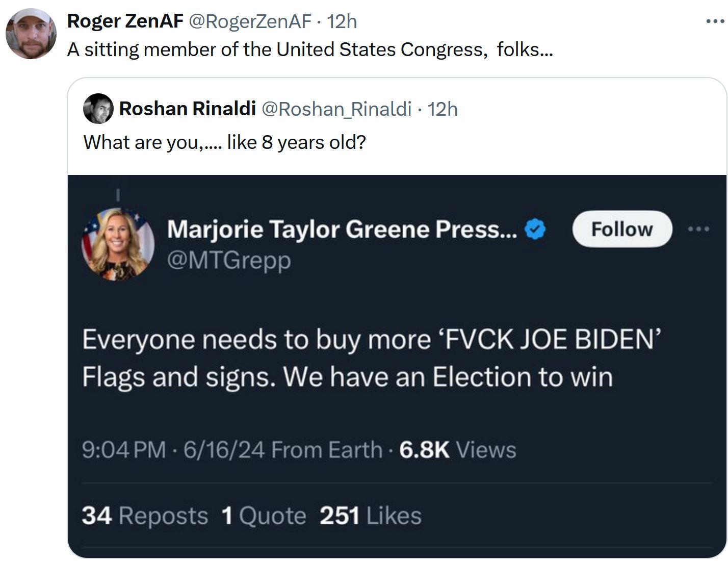
Task: Open the Roger ZenAF display name link
Action: 125,21
